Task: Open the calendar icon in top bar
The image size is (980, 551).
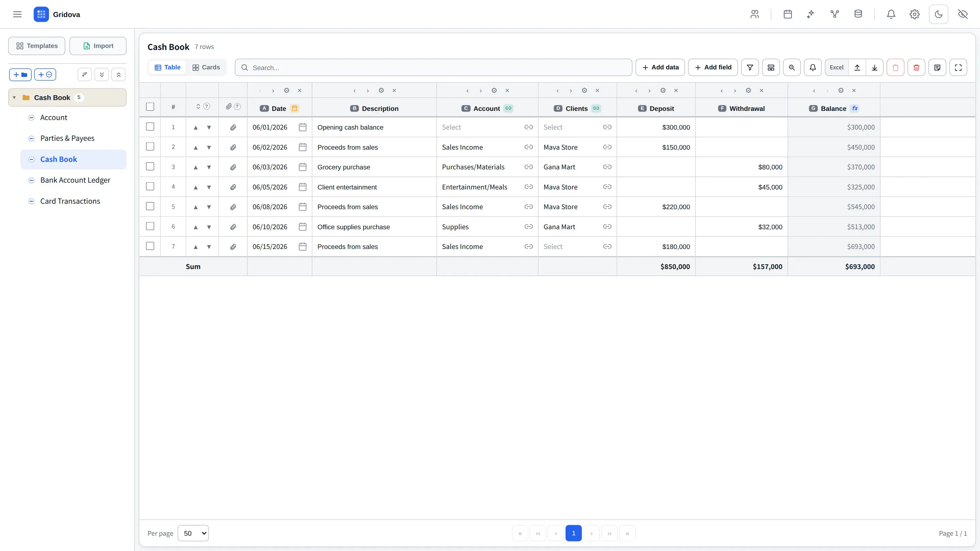Action: pos(787,14)
